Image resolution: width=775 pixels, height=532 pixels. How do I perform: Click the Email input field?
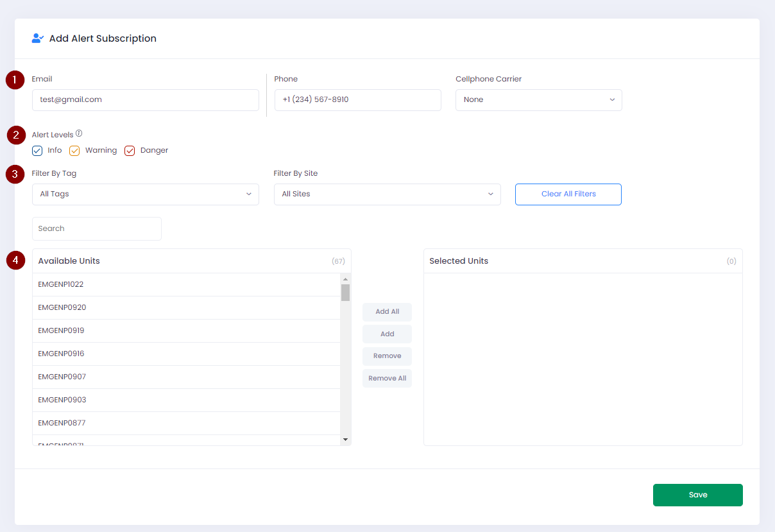tap(145, 100)
